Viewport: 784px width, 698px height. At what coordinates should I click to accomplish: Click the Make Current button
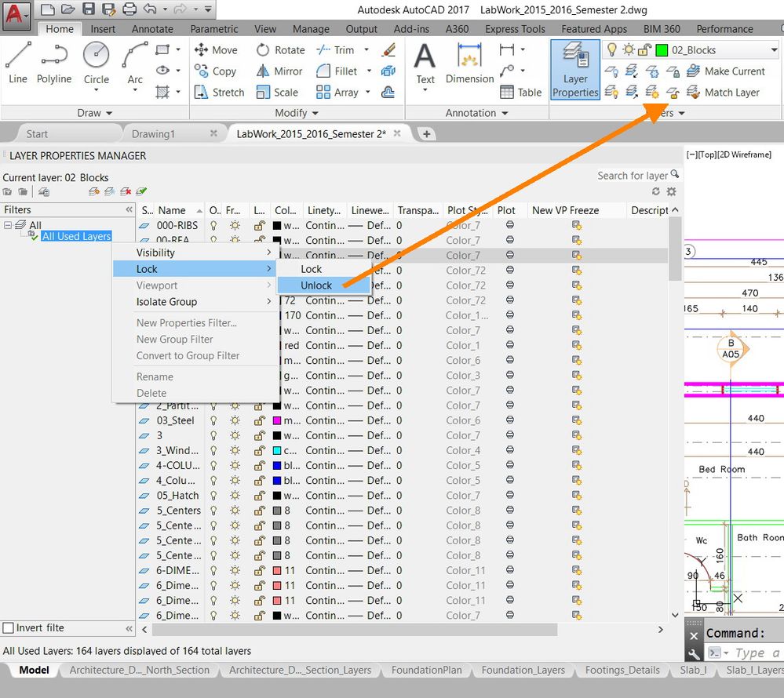click(725, 71)
